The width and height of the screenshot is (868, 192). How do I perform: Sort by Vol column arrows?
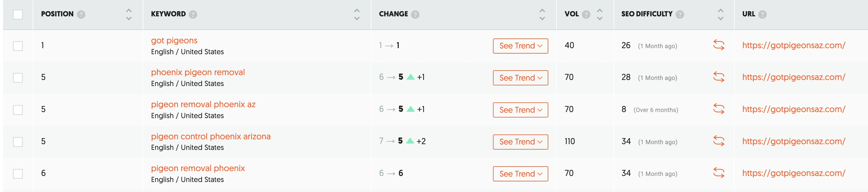[x=599, y=15]
